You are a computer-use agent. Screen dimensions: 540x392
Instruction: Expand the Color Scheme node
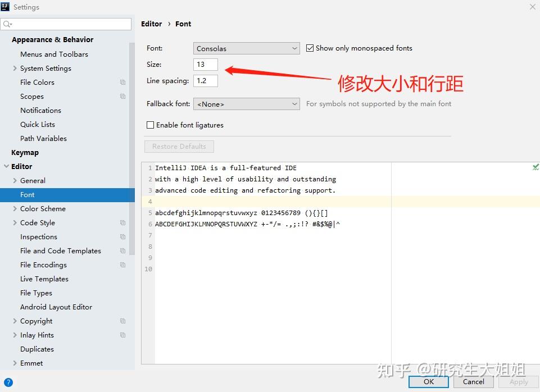[15, 208]
